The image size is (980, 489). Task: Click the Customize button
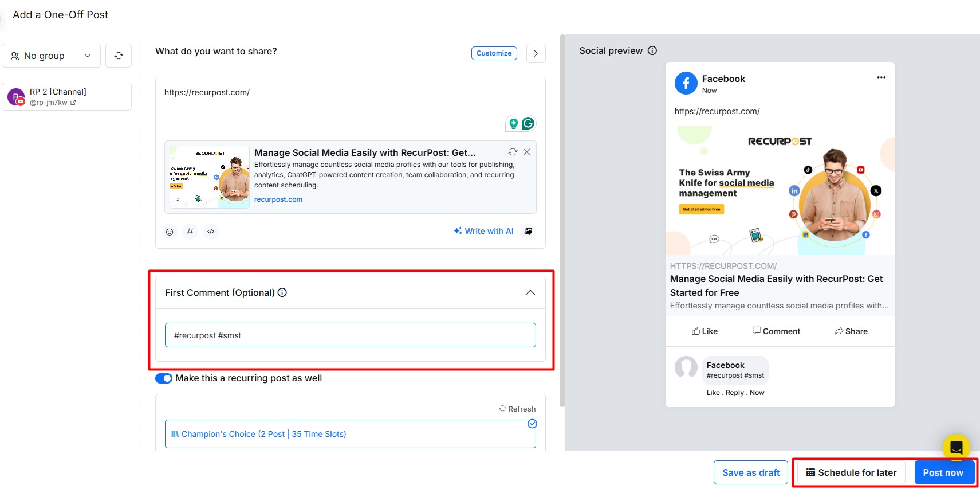point(494,53)
